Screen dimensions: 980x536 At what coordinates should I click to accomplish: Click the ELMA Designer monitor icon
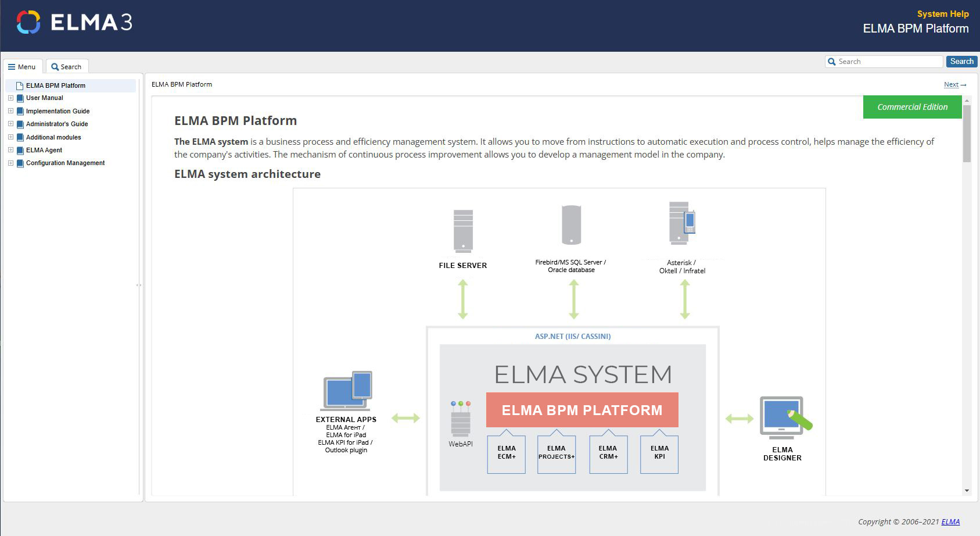(785, 418)
